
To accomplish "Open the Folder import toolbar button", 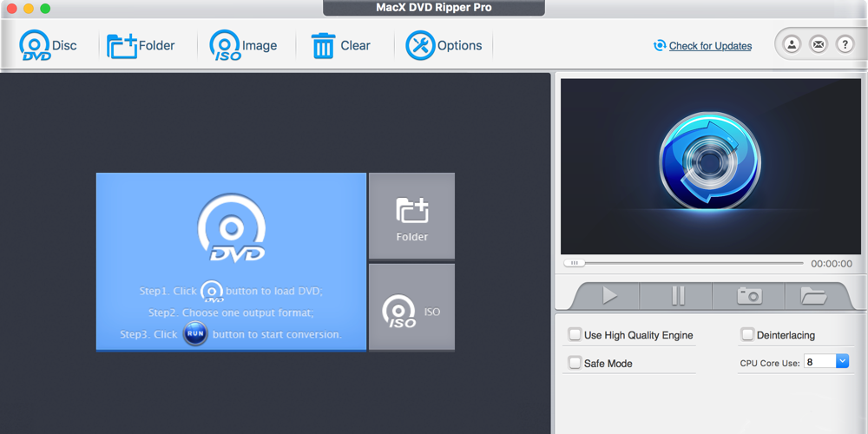I will pyautogui.click(x=122, y=45).
